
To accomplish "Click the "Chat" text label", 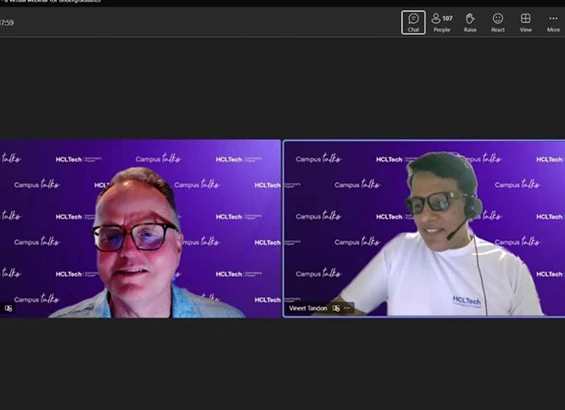I will 413,30.
